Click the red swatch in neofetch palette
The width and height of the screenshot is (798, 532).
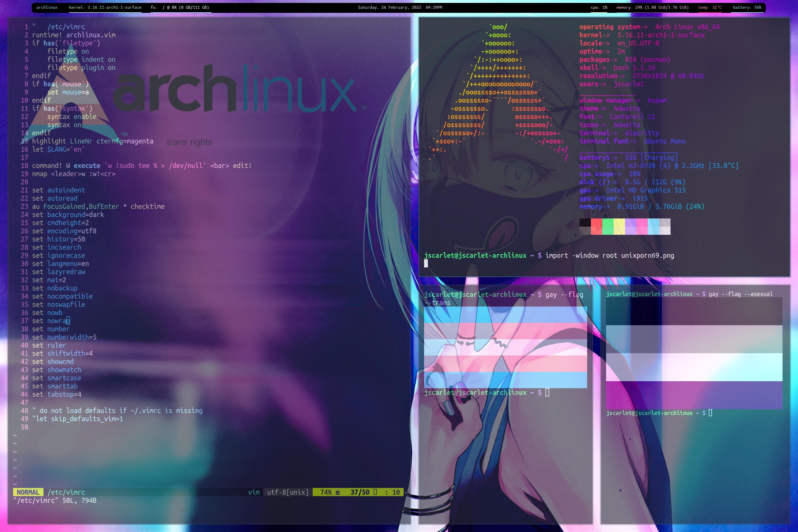[x=596, y=226]
